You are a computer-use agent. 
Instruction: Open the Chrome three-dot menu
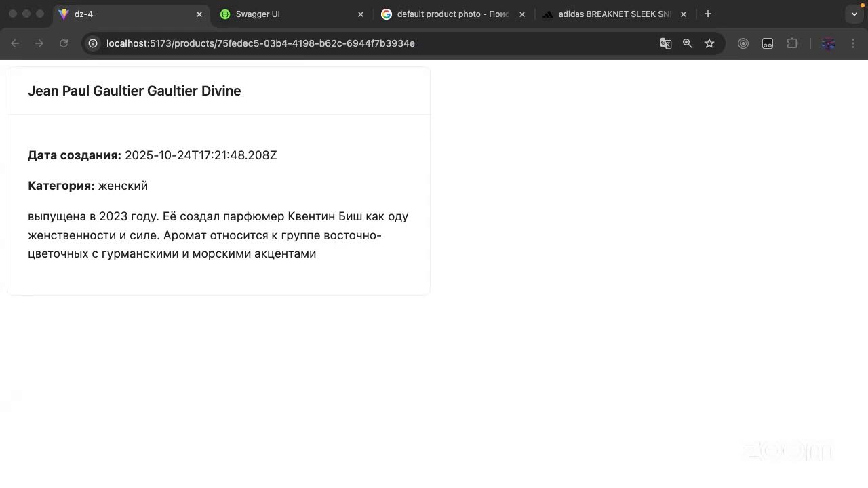click(x=852, y=43)
